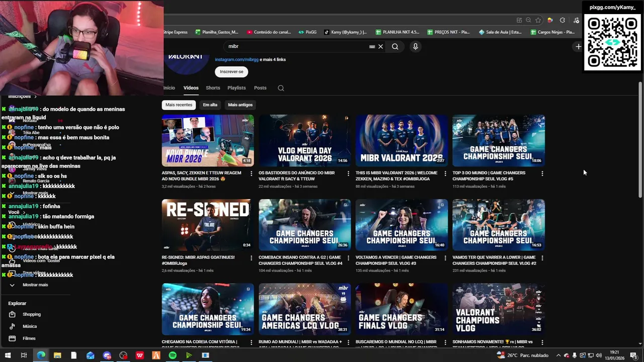Image resolution: width=644 pixels, height=362 pixels.
Task: Open the video options menu for OS BASTIDORES DO ANÚNCIO
Action: [348, 173]
